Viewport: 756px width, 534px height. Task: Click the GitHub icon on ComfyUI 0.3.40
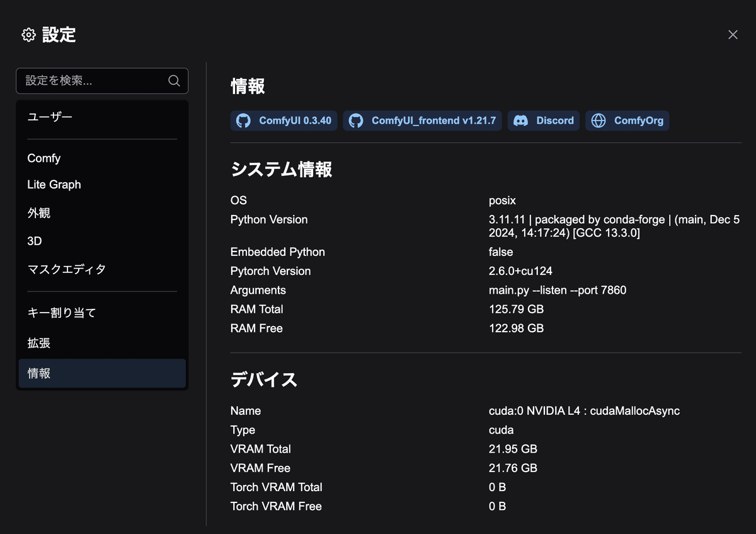tap(243, 120)
